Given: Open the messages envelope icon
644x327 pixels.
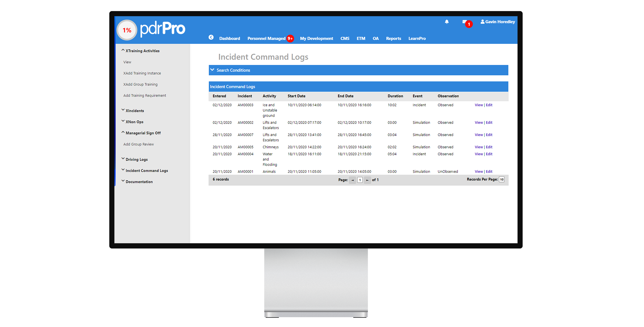Looking at the screenshot, I should click(464, 21).
